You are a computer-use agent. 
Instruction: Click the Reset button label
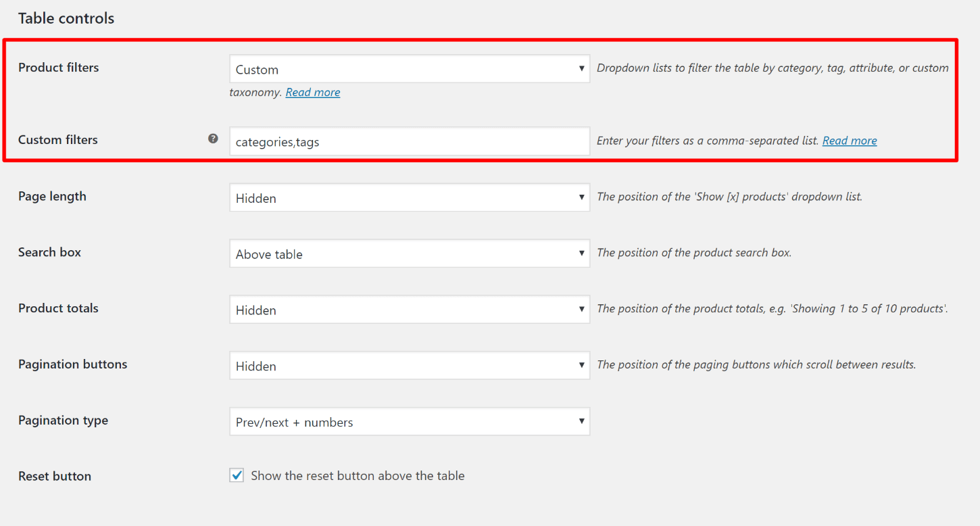click(x=54, y=476)
